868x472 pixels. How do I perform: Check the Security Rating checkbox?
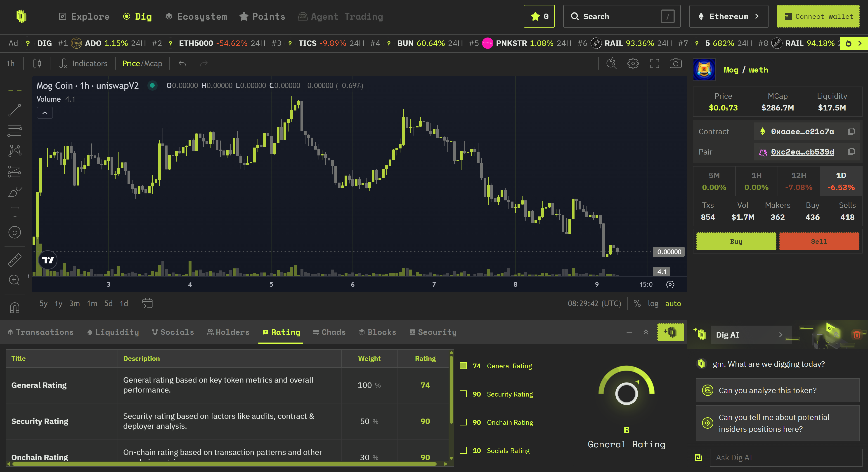(463, 394)
